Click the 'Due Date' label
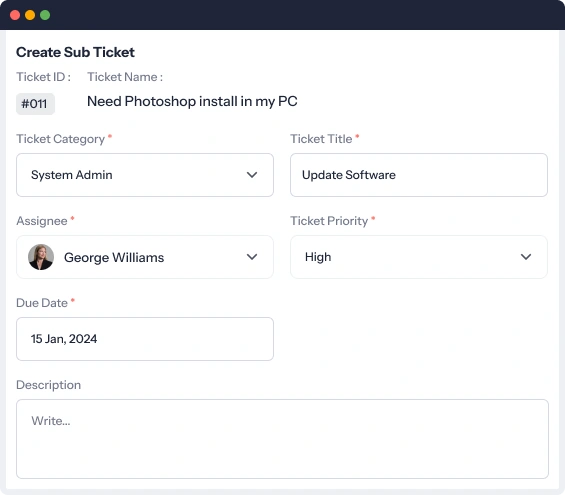Viewport: 565px width, 495px height. coord(42,303)
